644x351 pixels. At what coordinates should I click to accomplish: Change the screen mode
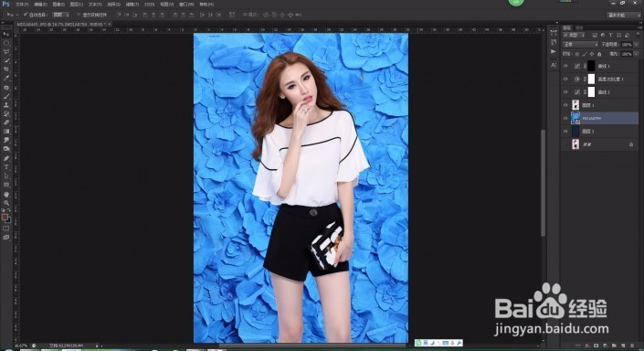pos(6,238)
